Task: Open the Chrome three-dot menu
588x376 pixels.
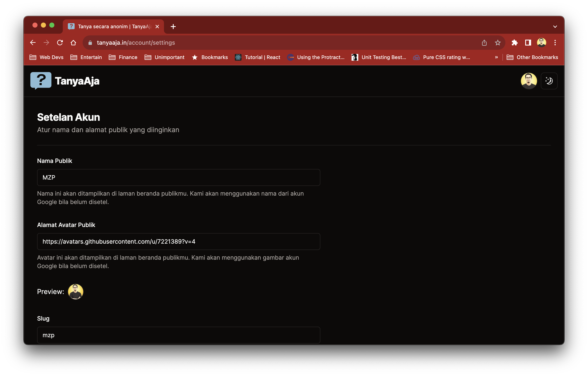Action: pos(555,43)
